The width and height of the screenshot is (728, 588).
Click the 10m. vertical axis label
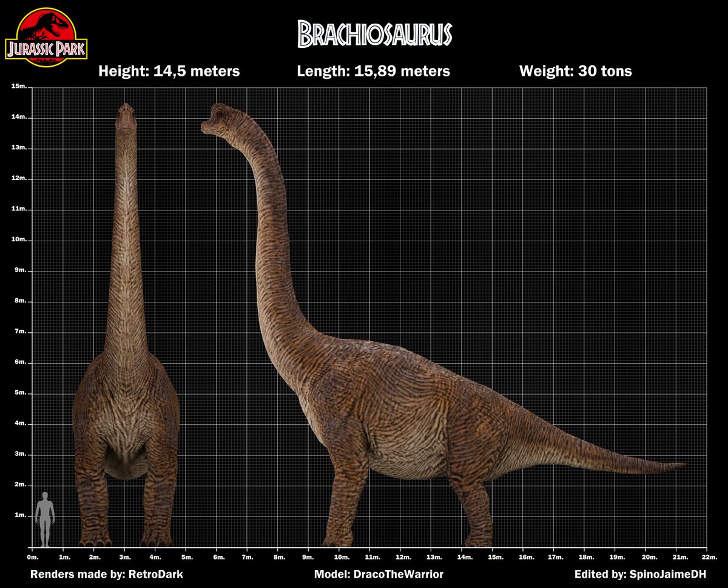[19, 240]
